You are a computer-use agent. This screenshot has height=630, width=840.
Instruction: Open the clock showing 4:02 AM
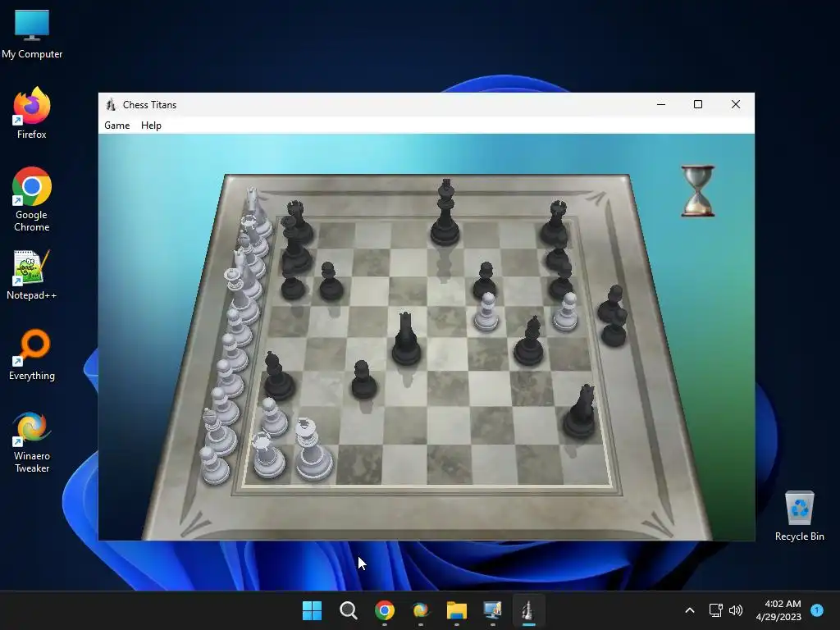click(x=778, y=610)
